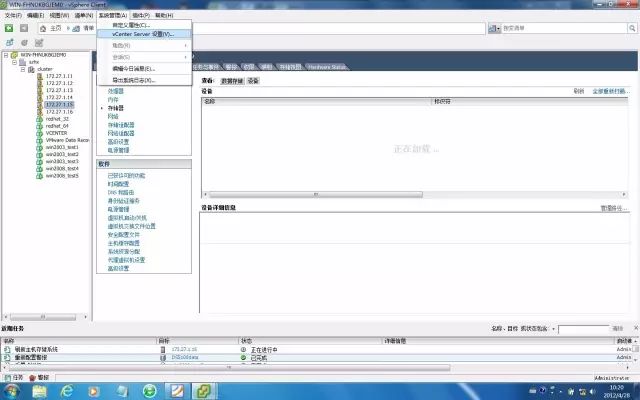Open 虚拟机交换文件位置 software link

pyautogui.click(x=131, y=226)
